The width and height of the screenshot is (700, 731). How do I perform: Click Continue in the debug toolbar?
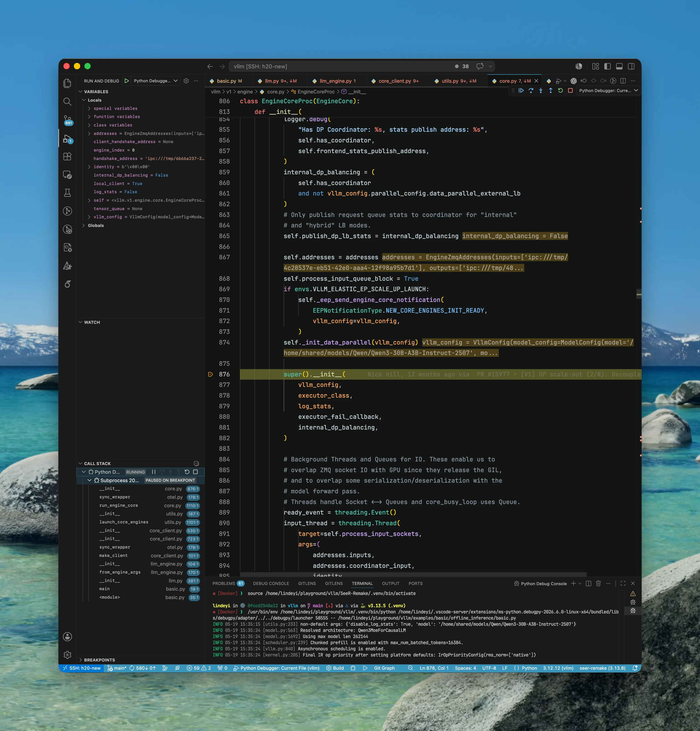(x=521, y=91)
